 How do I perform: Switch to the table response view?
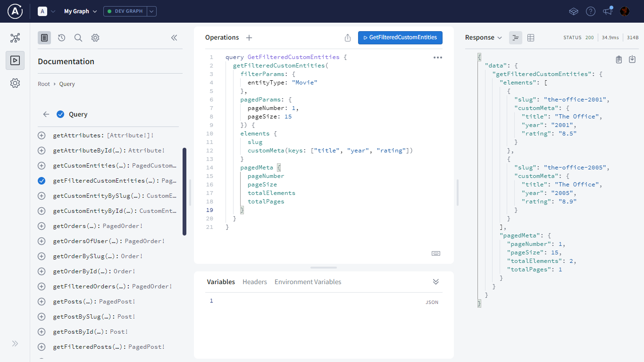pos(531,38)
